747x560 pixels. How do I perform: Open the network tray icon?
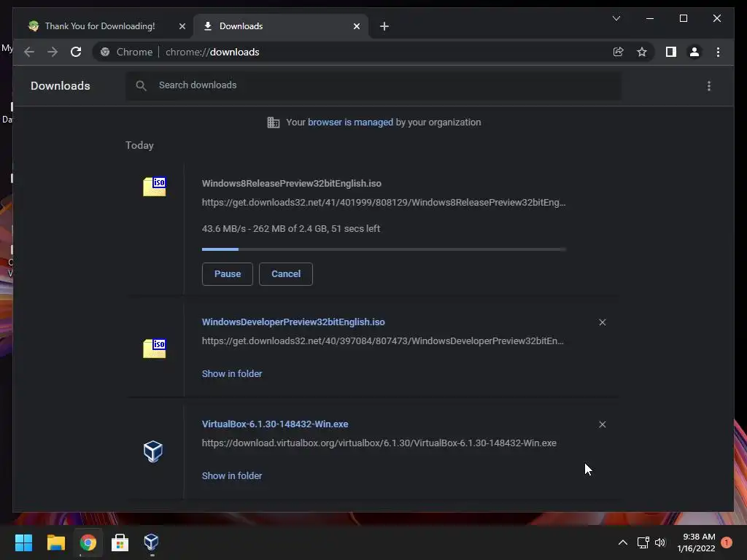[643, 542]
